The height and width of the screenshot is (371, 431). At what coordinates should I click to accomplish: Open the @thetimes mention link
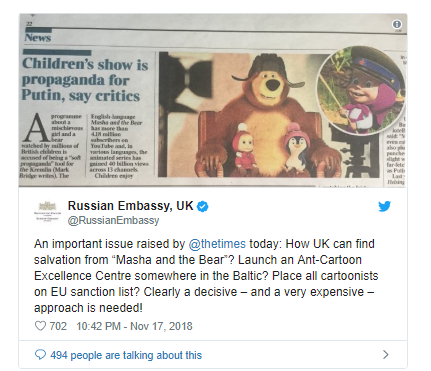click(217, 244)
